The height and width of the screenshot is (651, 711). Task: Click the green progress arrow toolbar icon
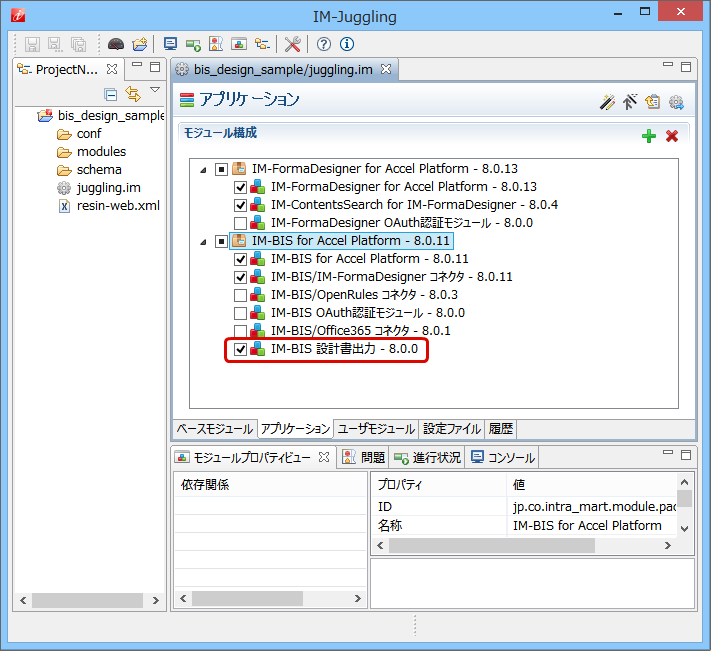[x=193, y=44]
